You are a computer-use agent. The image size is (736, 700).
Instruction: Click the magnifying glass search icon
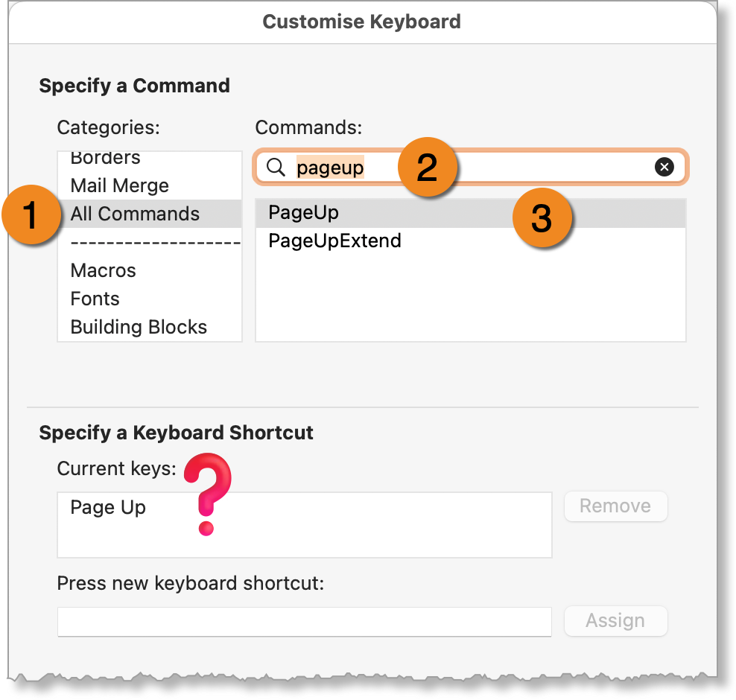276,167
